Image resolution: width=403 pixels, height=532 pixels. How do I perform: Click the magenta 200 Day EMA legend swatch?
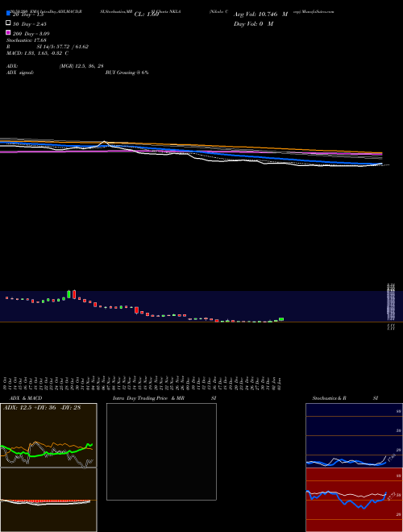click(8, 32)
